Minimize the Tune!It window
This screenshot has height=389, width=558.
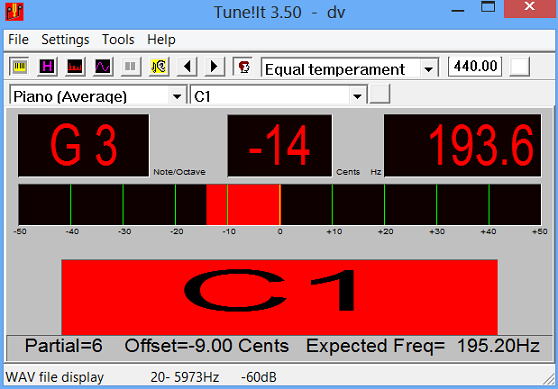pyautogui.click(x=458, y=11)
